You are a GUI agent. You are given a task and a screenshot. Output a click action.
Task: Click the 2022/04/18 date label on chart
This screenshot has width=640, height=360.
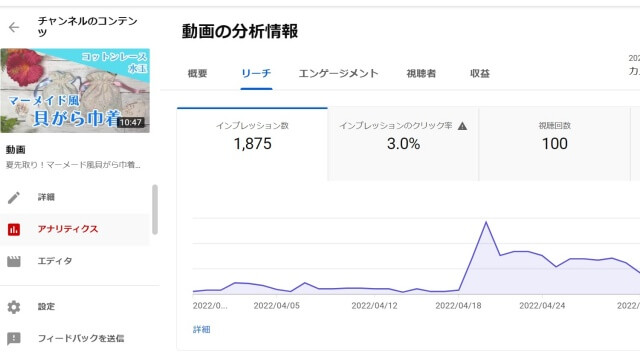pyautogui.click(x=458, y=306)
